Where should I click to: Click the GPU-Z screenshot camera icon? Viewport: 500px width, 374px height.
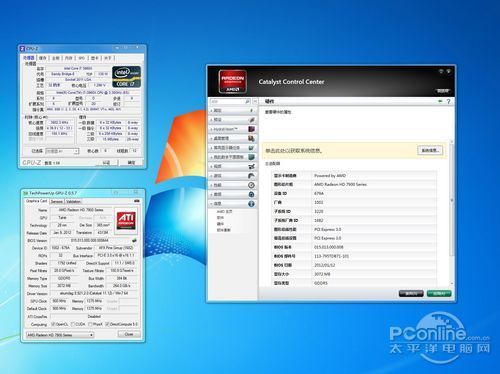pyautogui.click(x=137, y=201)
